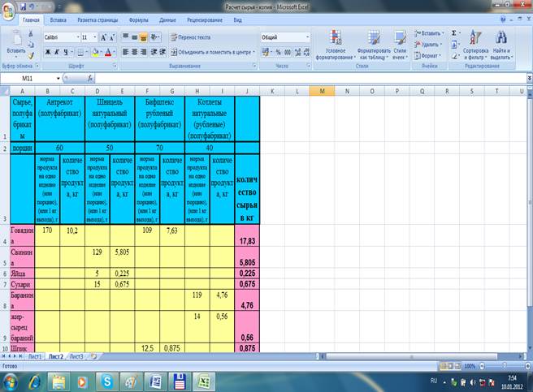Screen dimensions: 533x392
Task: Open the Format (Формат) cells menu
Action: [427, 55]
